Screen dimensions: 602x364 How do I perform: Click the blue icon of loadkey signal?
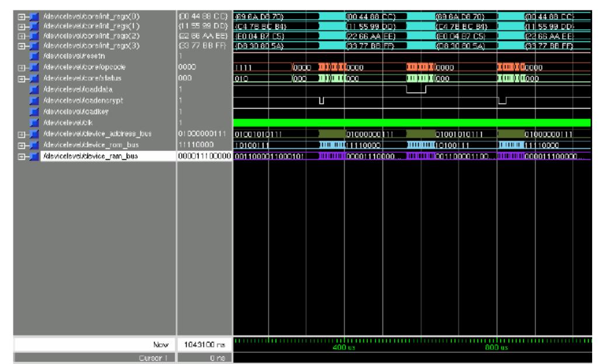pos(34,112)
